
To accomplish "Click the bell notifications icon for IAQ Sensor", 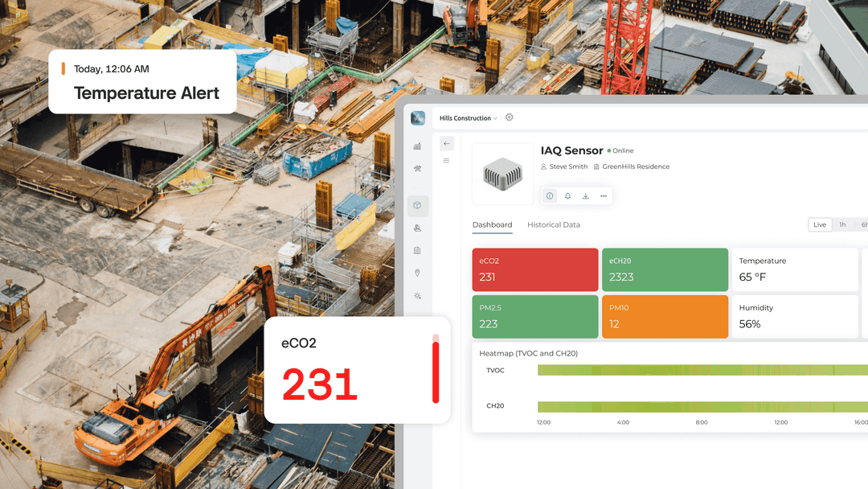I will click(x=568, y=195).
